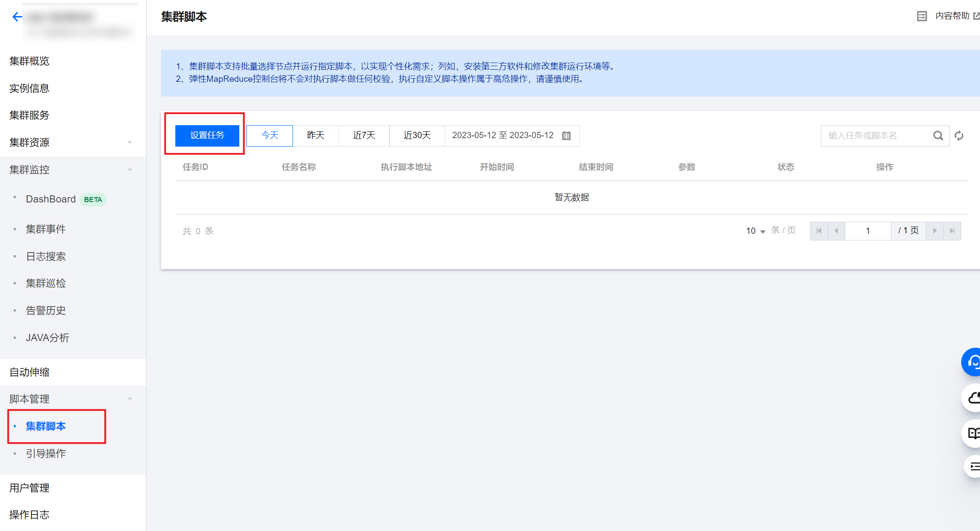Select the 今天 date filter
Image resolution: width=980 pixels, height=531 pixels.
269,135
